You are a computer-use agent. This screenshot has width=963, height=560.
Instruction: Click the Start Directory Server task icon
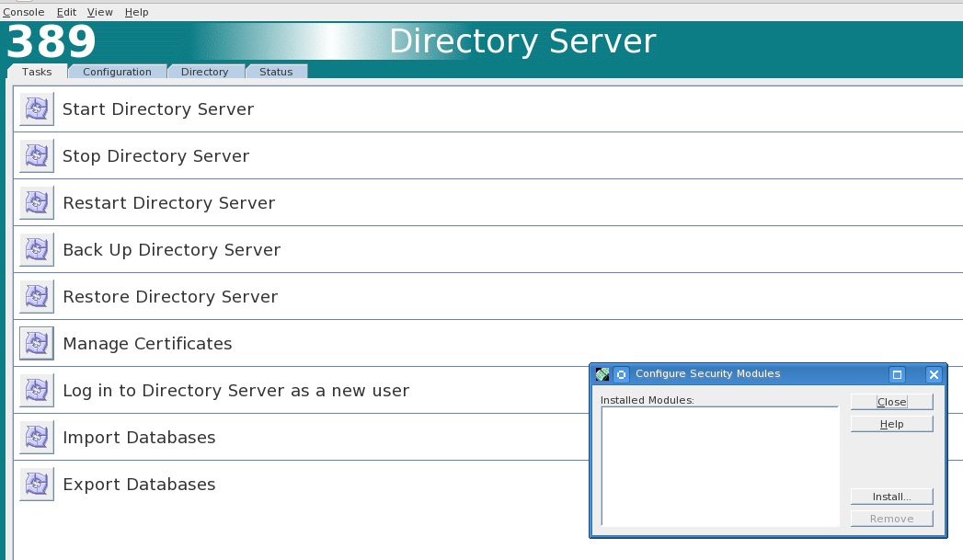(x=37, y=109)
